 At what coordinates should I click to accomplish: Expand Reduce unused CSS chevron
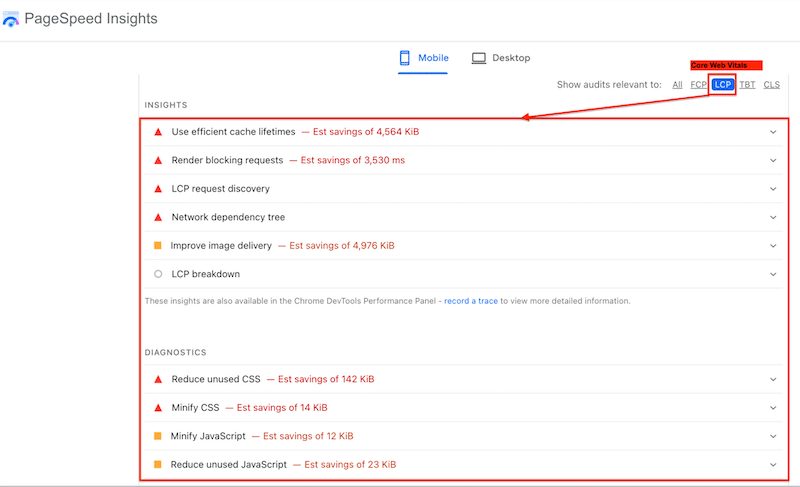point(773,379)
